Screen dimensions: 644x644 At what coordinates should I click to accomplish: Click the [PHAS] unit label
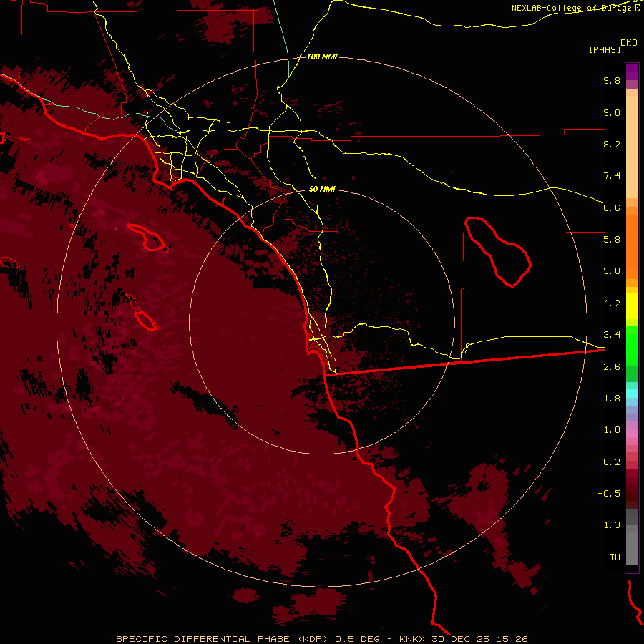point(605,49)
